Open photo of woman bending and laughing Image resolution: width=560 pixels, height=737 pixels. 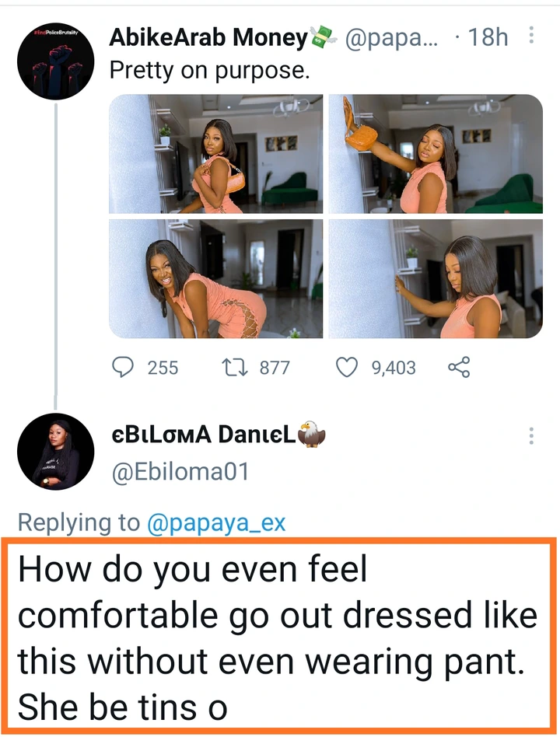click(216, 278)
